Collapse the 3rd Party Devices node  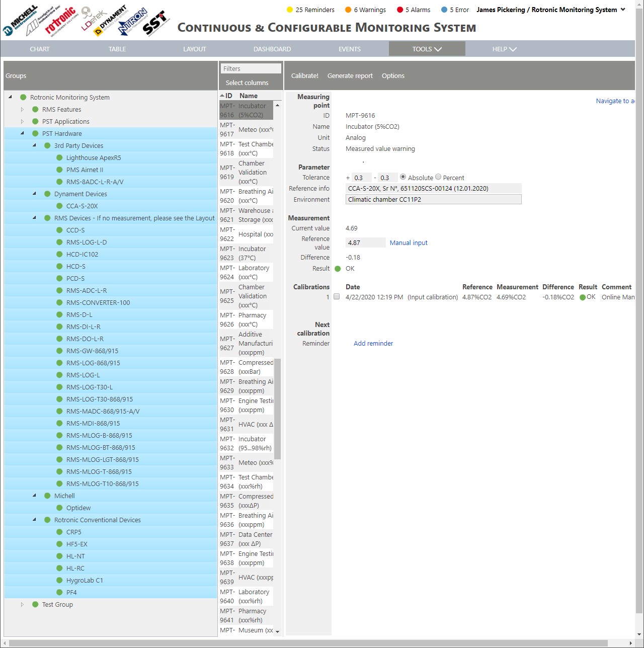click(x=34, y=145)
